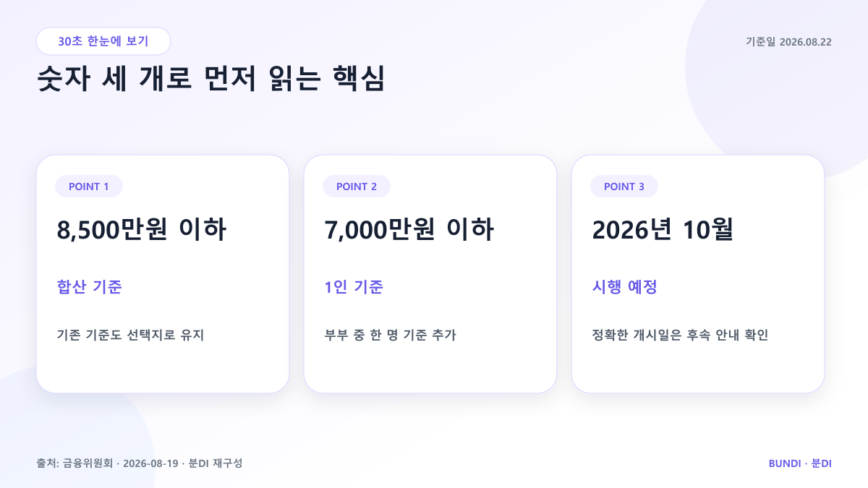Select the '7,000만원 이하' figure

click(x=409, y=231)
